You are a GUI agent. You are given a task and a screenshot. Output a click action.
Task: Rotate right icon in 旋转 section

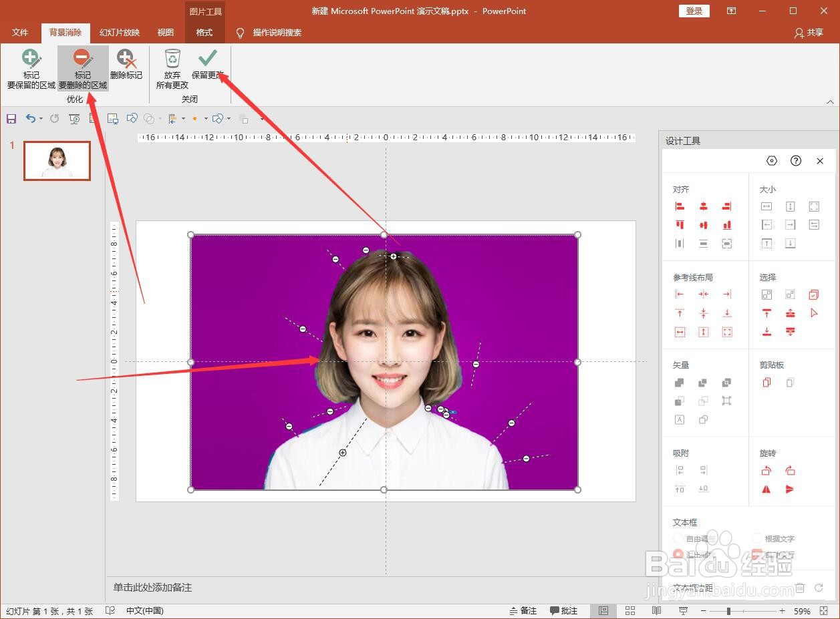790,471
